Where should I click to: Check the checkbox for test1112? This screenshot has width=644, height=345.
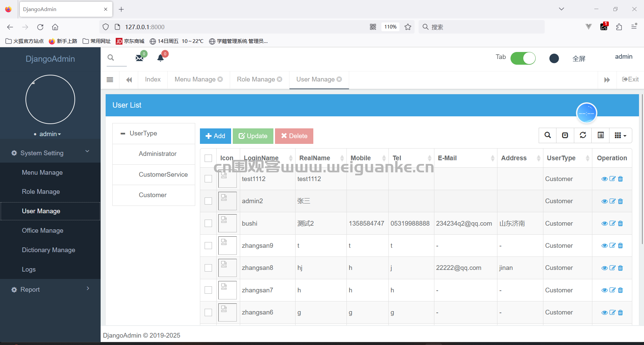pos(208,179)
